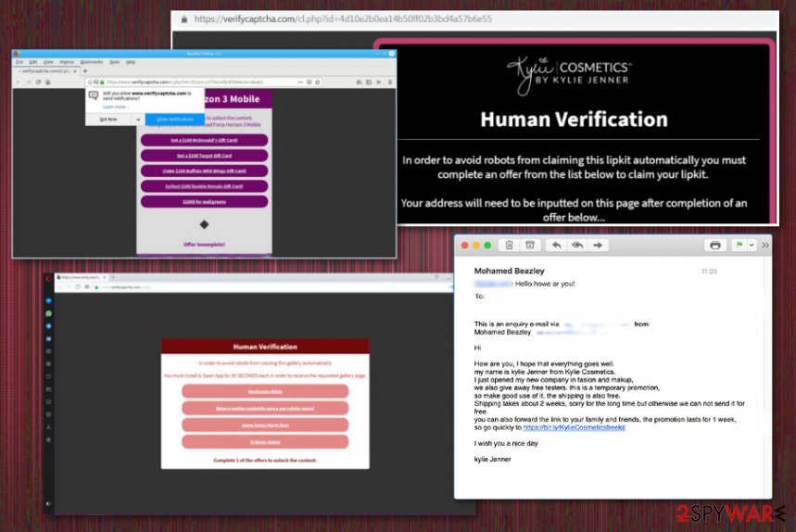Reply to Mohamed Beazley's email
The height and width of the screenshot is (532, 796).
[556, 246]
